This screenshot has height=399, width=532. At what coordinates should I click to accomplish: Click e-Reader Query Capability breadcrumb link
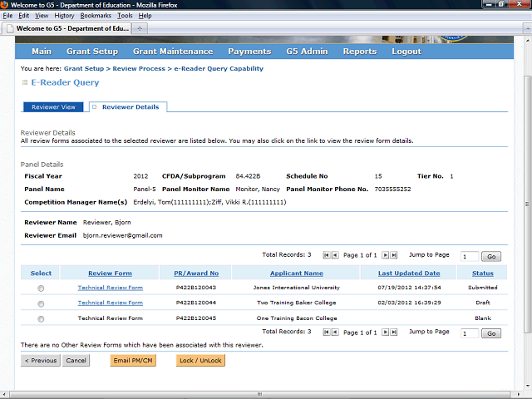click(219, 68)
